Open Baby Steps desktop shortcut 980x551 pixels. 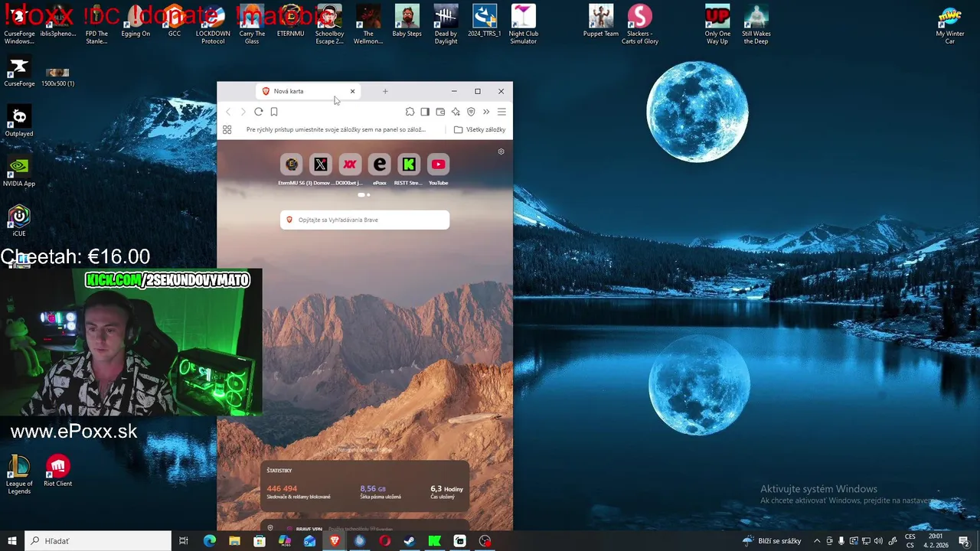pyautogui.click(x=407, y=21)
